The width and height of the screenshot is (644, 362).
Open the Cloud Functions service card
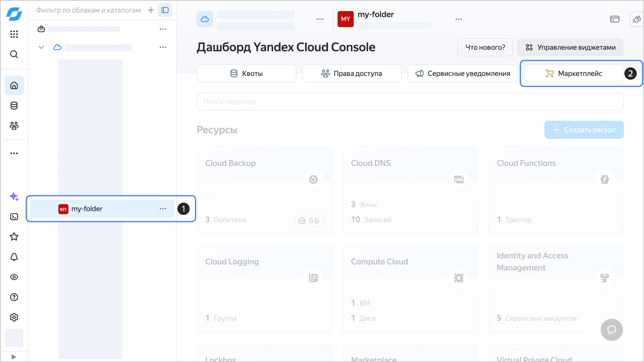[x=556, y=191]
